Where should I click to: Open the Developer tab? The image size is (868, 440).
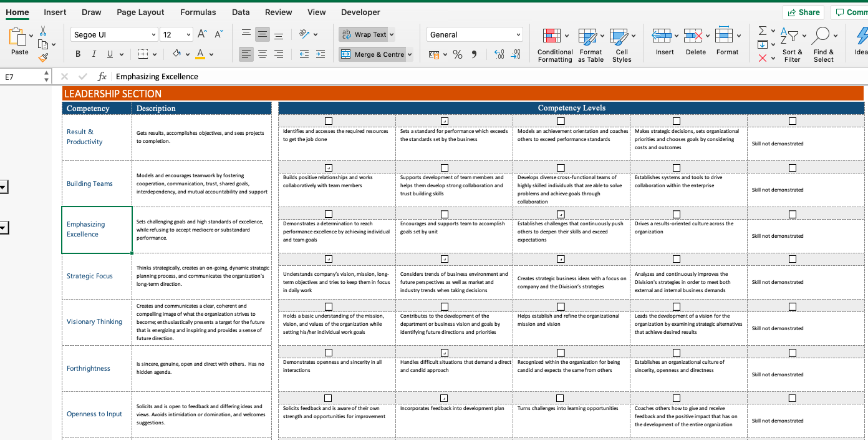pyautogui.click(x=360, y=12)
